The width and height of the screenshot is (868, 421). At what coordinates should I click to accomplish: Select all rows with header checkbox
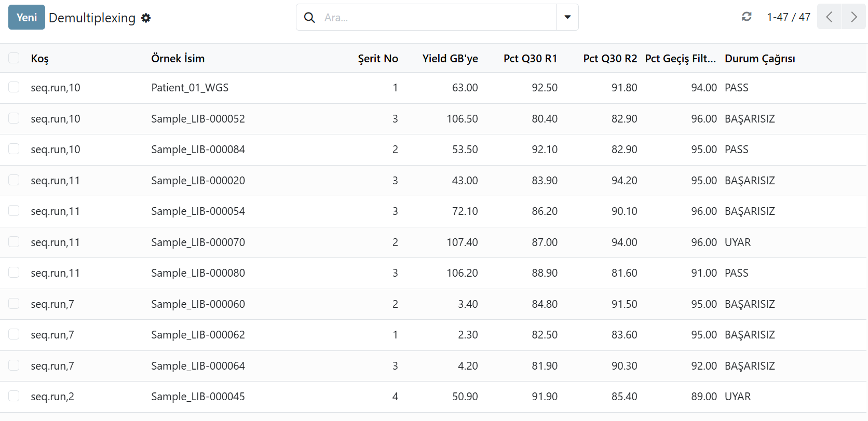coord(14,58)
